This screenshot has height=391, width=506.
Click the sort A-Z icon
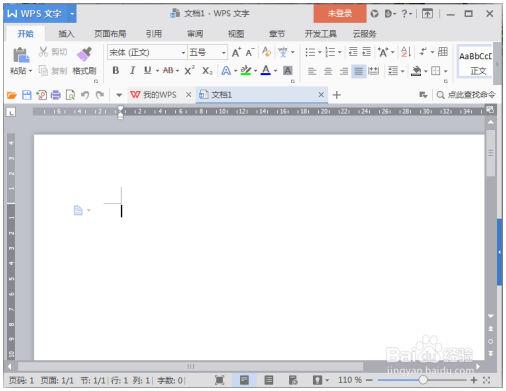(x=405, y=52)
